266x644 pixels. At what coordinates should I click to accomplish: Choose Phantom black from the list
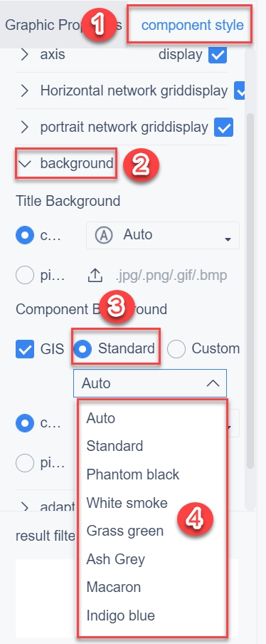click(133, 474)
